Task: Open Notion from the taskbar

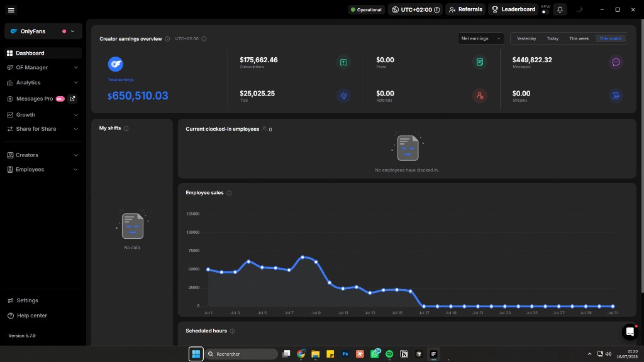Action: pyautogui.click(x=404, y=354)
